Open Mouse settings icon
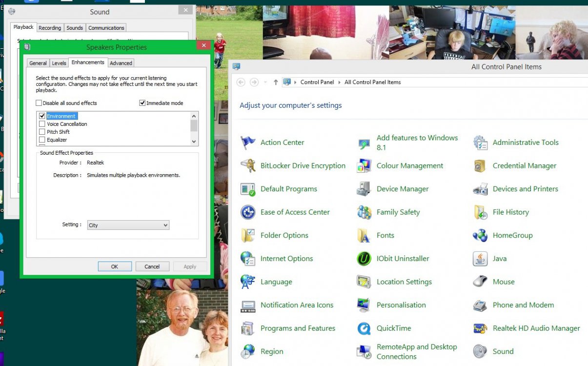 coord(503,282)
